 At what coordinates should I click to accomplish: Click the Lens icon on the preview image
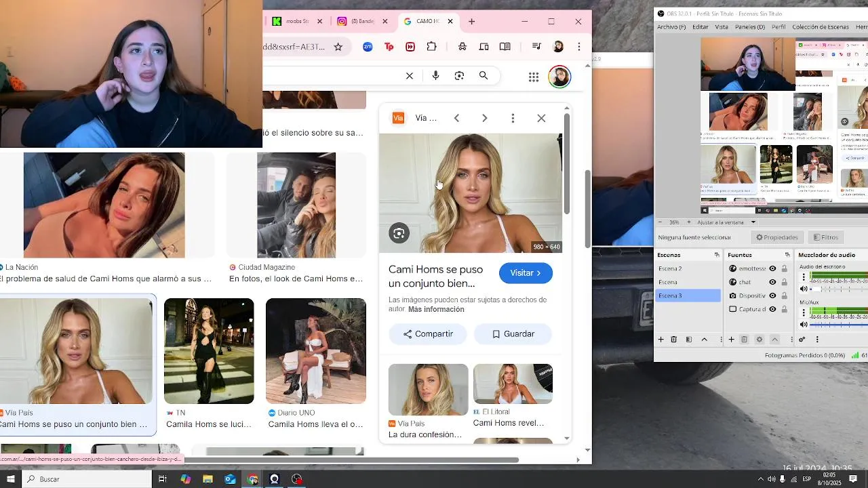399,234
